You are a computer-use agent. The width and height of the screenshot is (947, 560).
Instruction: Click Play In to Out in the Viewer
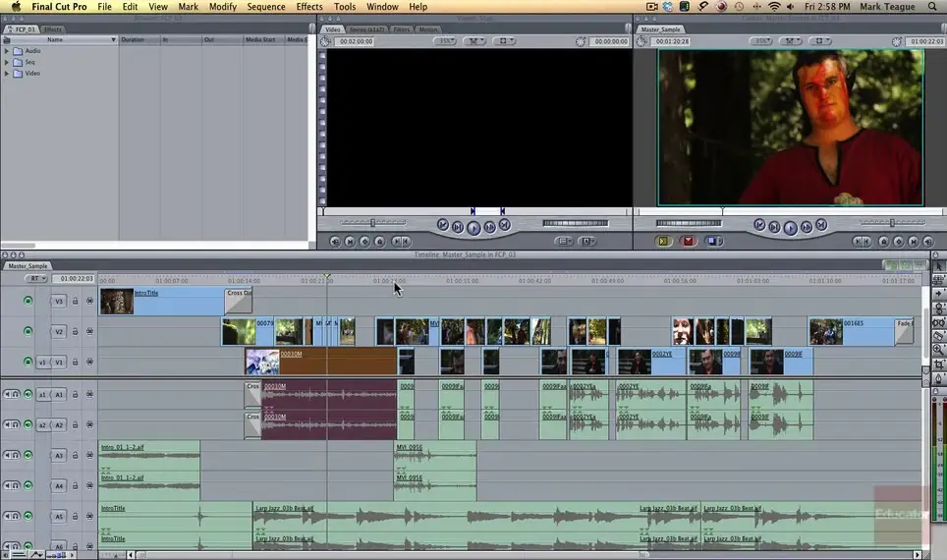pos(458,227)
